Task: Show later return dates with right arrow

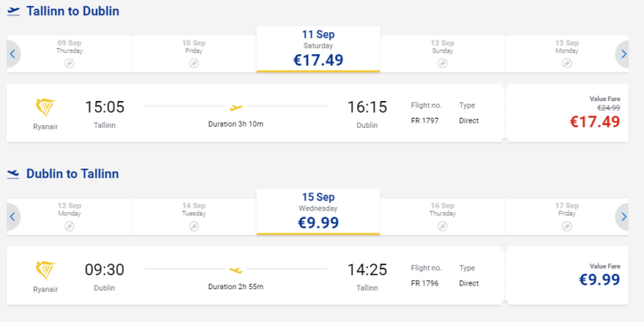Action: coord(623,216)
